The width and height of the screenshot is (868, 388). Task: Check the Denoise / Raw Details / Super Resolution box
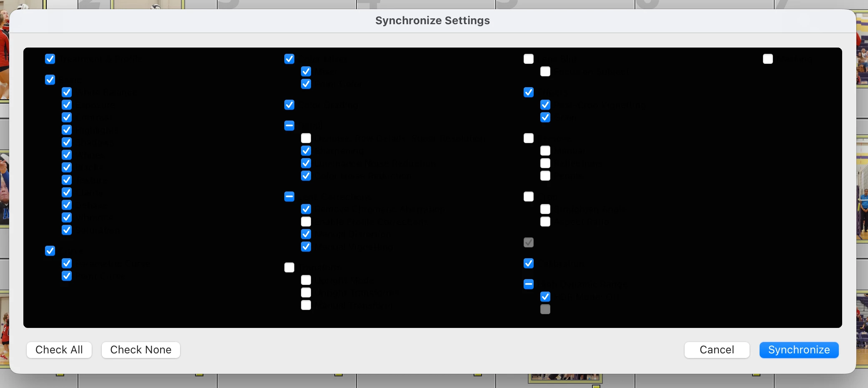pyautogui.click(x=306, y=138)
